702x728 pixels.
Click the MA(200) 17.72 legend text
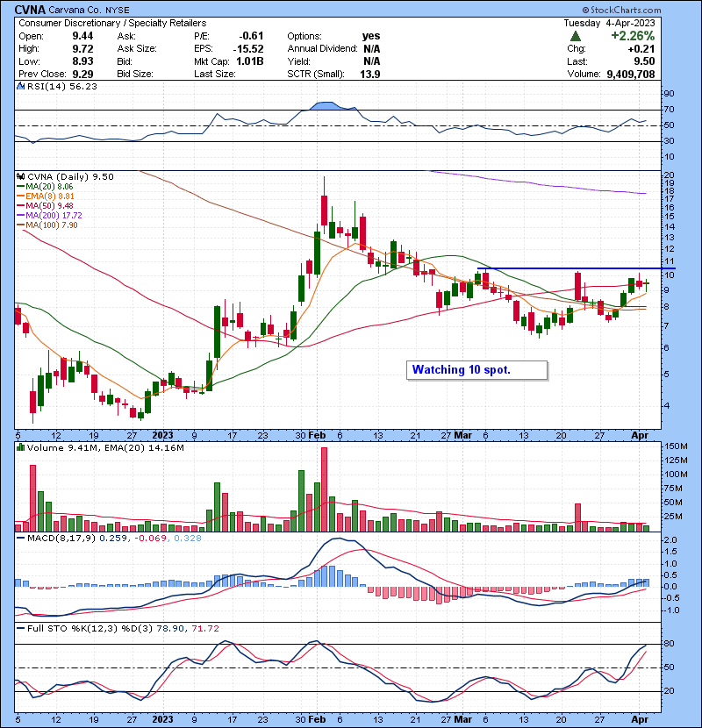tap(54, 216)
